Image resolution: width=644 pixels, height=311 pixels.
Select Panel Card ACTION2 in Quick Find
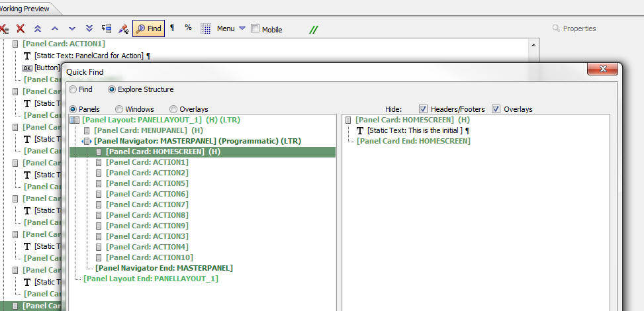click(148, 173)
